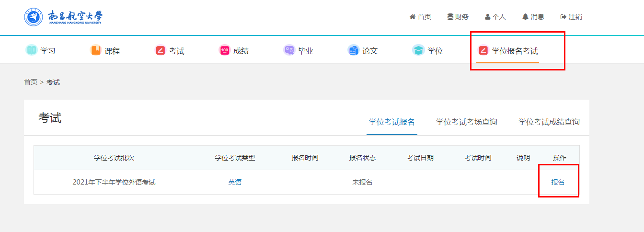
Task: Click the 学位报名考试 red pencil icon
Action: pos(483,50)
